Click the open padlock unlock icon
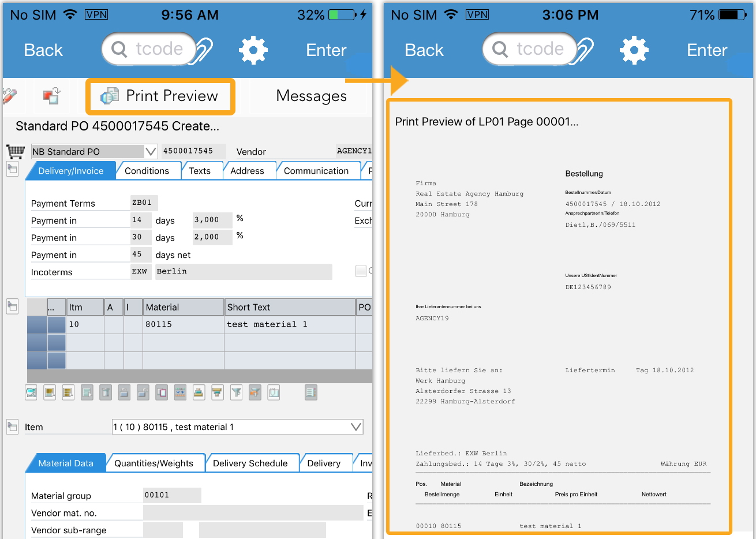 pyautogui.click(x=143, y=393)
